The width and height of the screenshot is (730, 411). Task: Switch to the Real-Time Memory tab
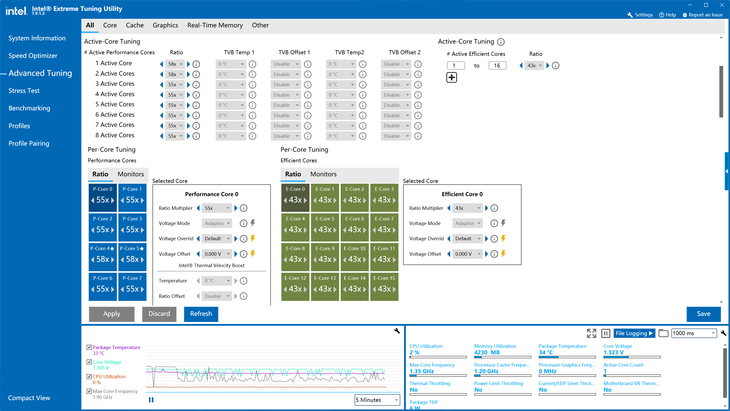(x=215, y=26)
